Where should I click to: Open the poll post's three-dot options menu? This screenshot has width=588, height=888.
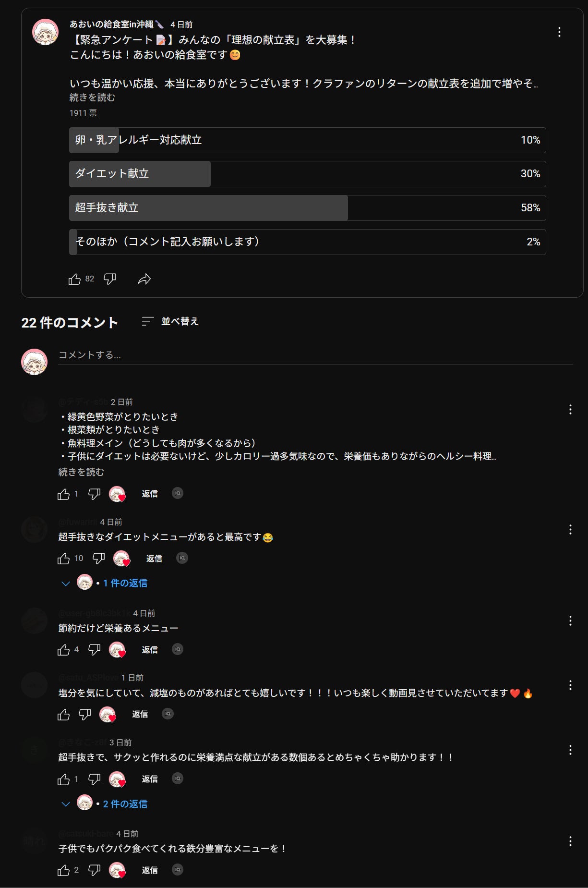[559, 32]
